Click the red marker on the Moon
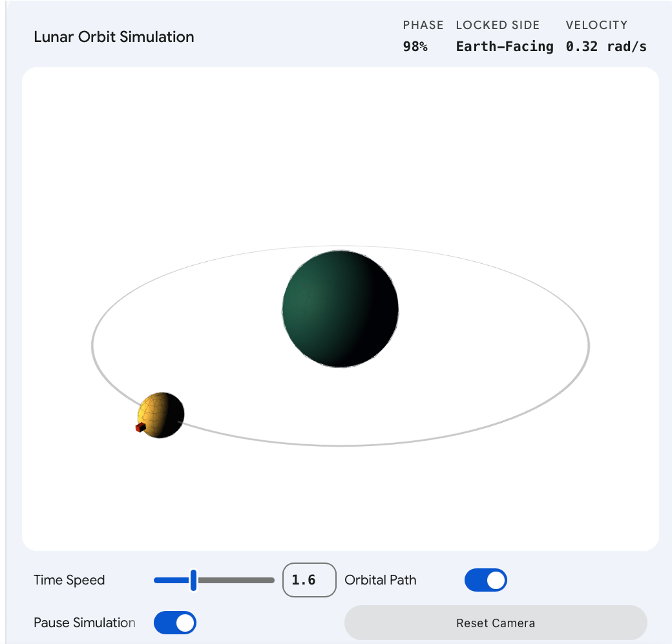Screen dimensions: 672x644 141,428
